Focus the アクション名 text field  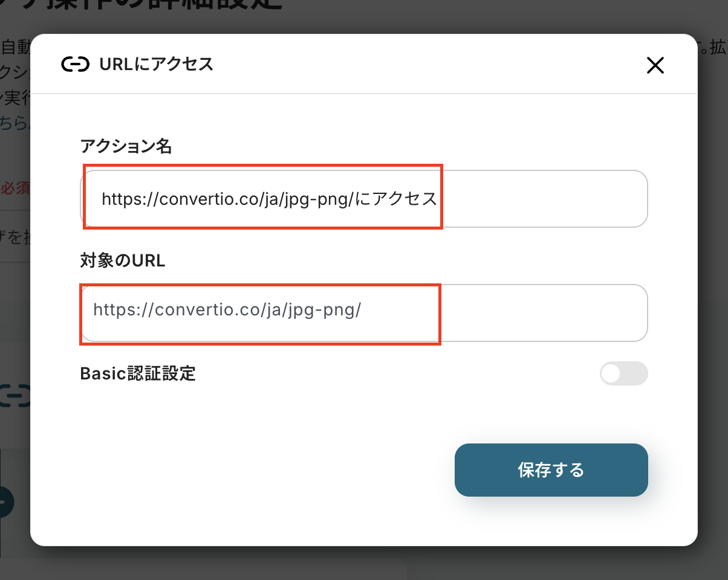[364, 199]
